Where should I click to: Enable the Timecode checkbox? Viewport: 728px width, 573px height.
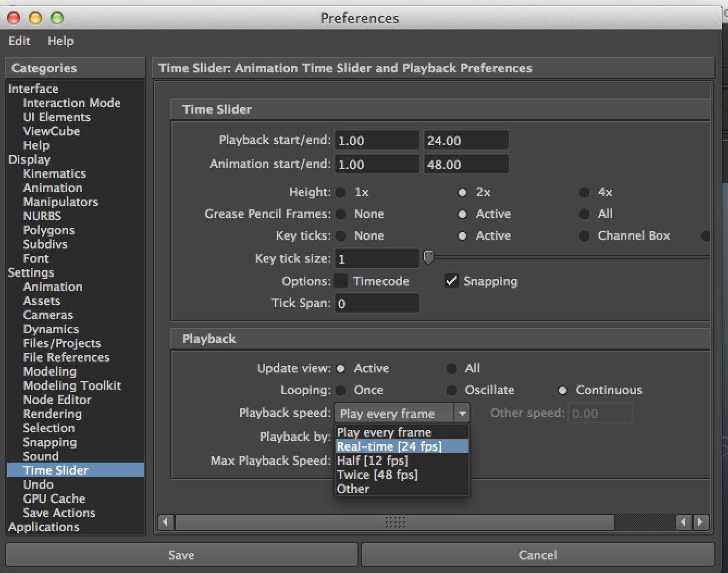[341, 281]
